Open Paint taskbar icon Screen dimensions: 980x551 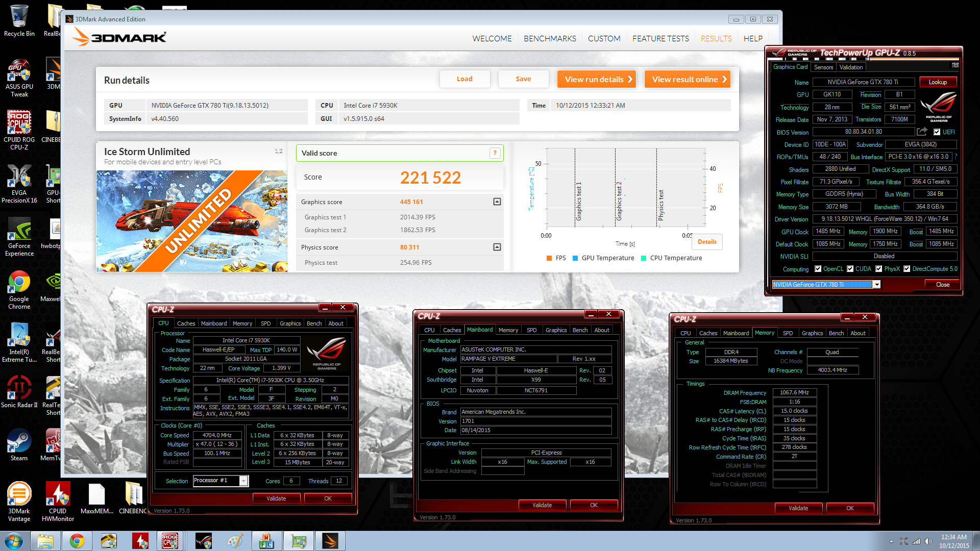click(235, 541)
